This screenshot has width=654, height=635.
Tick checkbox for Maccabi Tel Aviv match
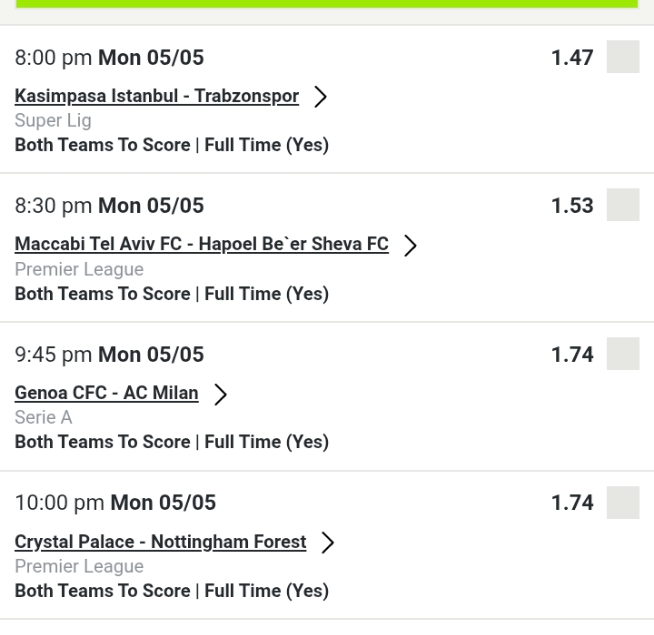coord(623,206)
